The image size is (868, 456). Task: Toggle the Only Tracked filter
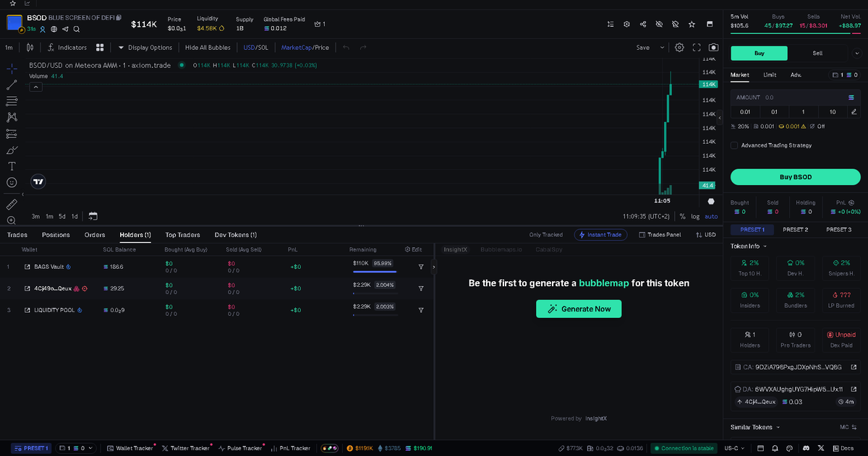[x=546, y=235]
